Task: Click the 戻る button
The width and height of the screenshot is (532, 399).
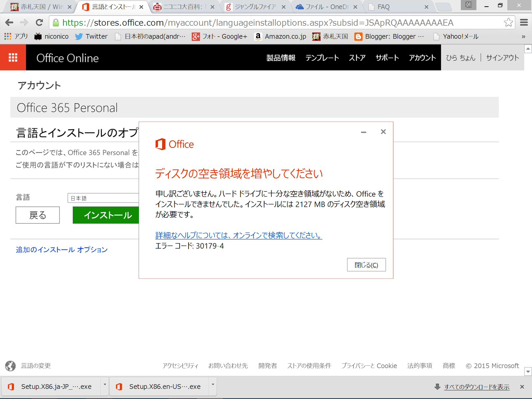Action: (x=38, y=215)
